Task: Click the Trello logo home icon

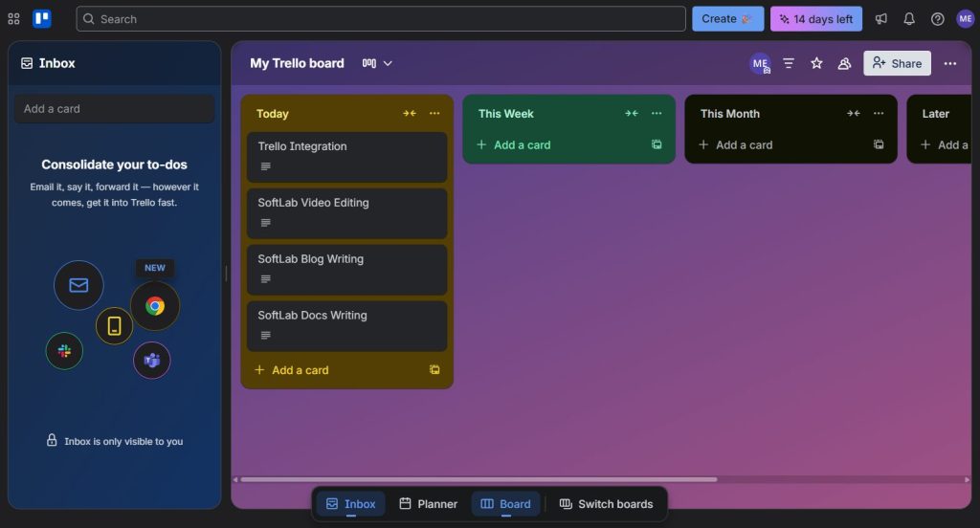Action: [42, 19]
